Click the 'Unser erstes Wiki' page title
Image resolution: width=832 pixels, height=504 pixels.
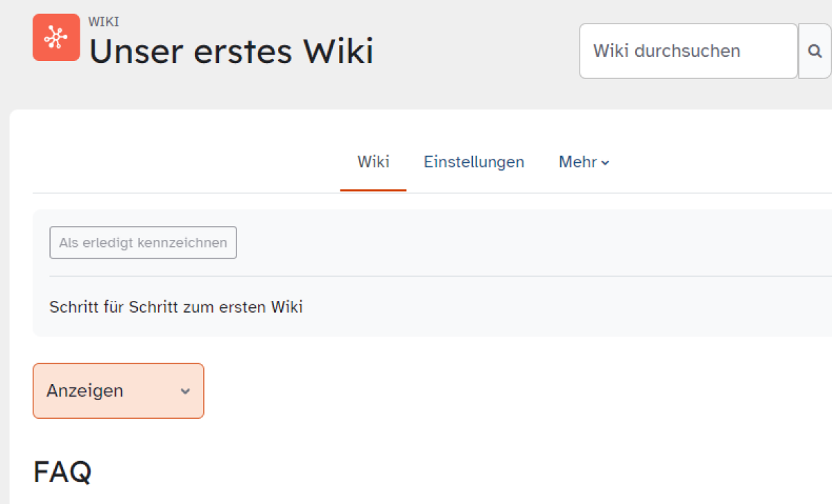coord(232,51)
